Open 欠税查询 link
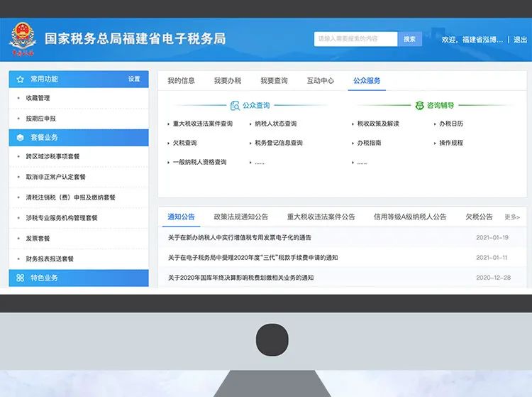This screenshot has width=532, height=397. (185, 143)
